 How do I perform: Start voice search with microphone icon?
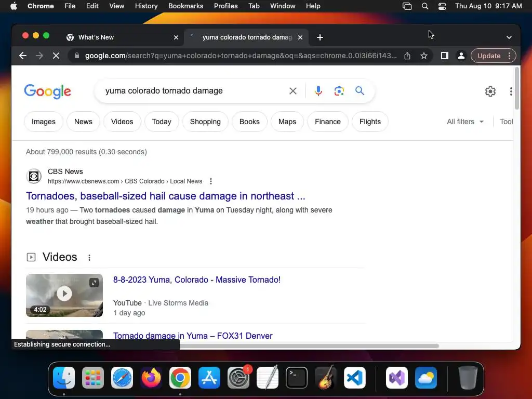(318, 91)
